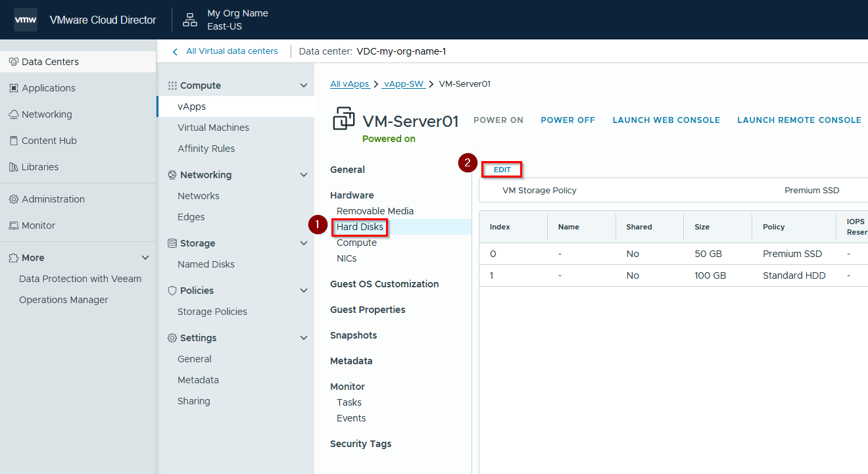Click POWER OFF button
868x474 pixels.
pos(567,120)
